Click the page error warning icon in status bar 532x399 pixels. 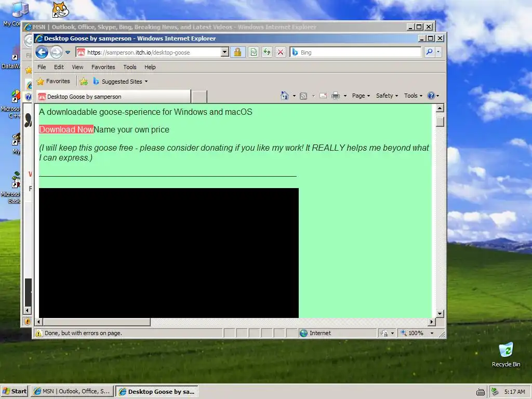coord(39,333)
